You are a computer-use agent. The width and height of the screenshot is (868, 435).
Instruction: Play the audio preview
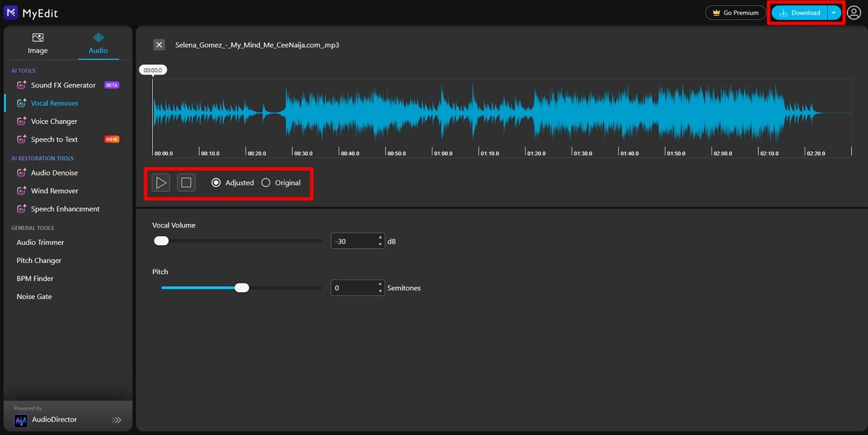161,182
